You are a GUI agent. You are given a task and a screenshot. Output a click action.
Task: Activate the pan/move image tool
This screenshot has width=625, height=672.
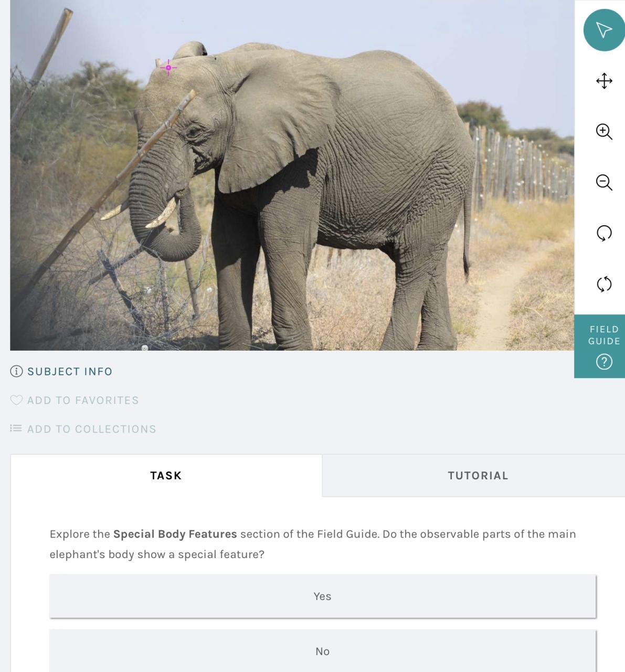604,81
